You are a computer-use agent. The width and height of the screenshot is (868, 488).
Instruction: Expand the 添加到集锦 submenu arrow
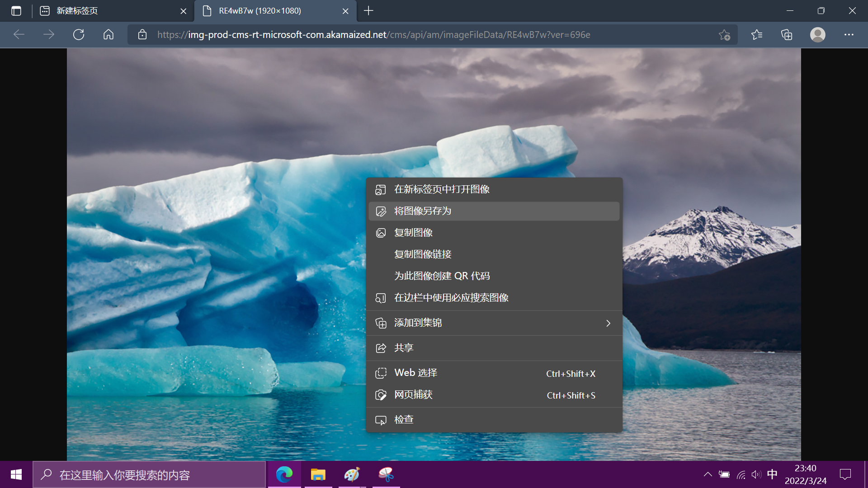(x=608, y=323)
